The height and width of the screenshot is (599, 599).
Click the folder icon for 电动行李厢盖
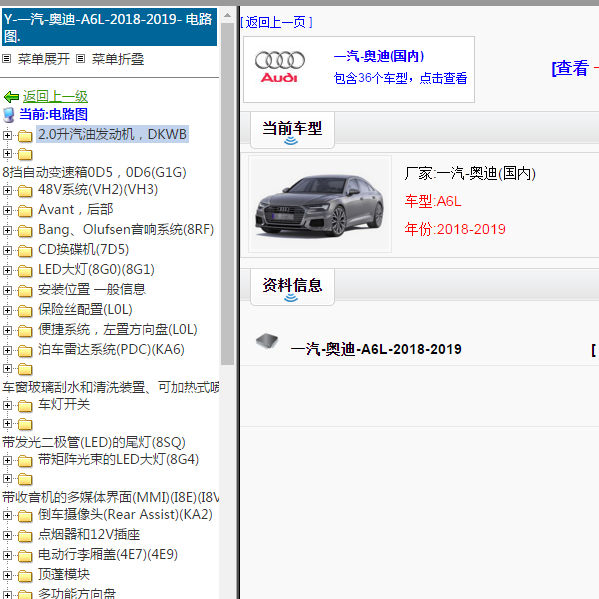pos(25,555)
